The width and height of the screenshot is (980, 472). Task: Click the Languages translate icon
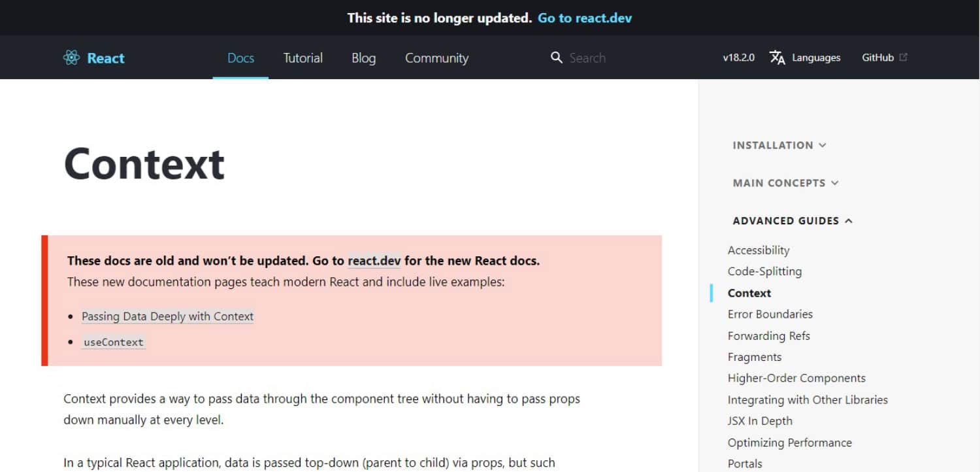pos(777,58)
